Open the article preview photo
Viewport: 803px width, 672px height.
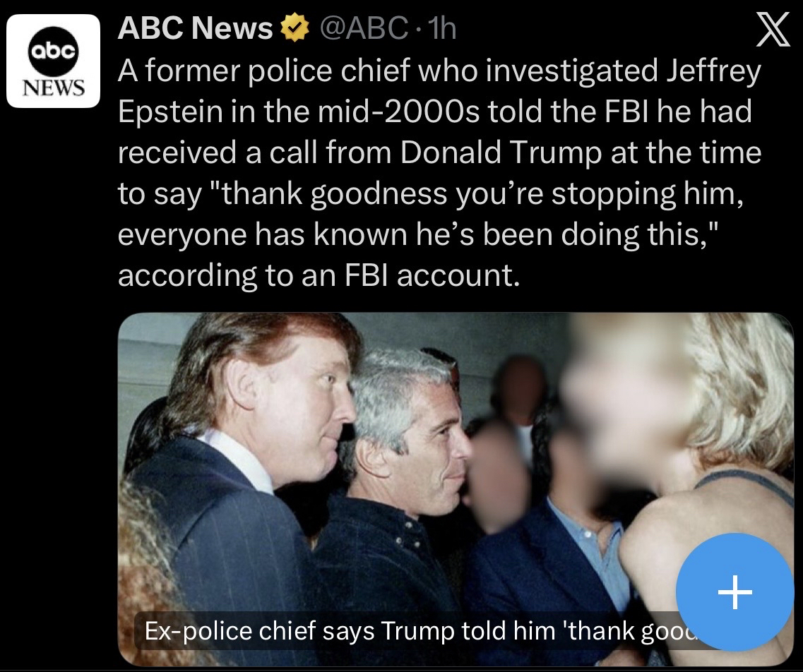(456, 489)
